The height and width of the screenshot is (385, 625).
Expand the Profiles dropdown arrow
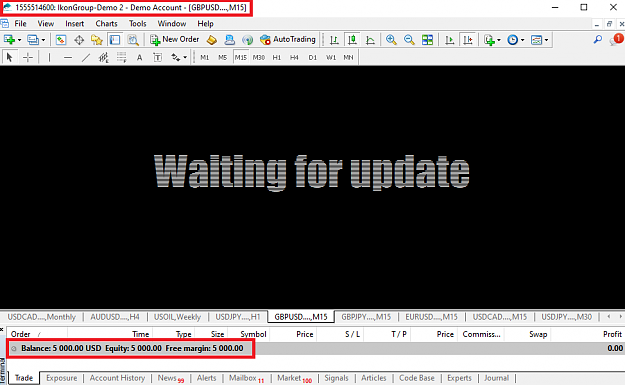[x=43, y=40]
